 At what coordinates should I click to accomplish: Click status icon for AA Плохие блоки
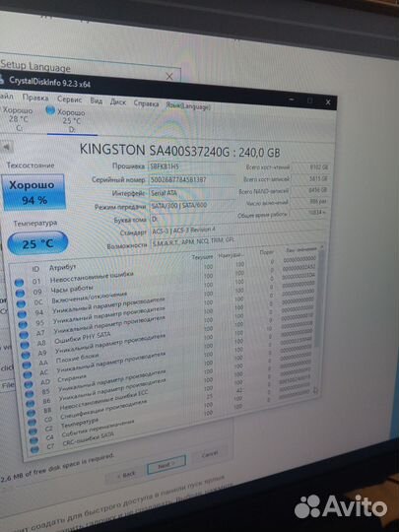(27, 365)
